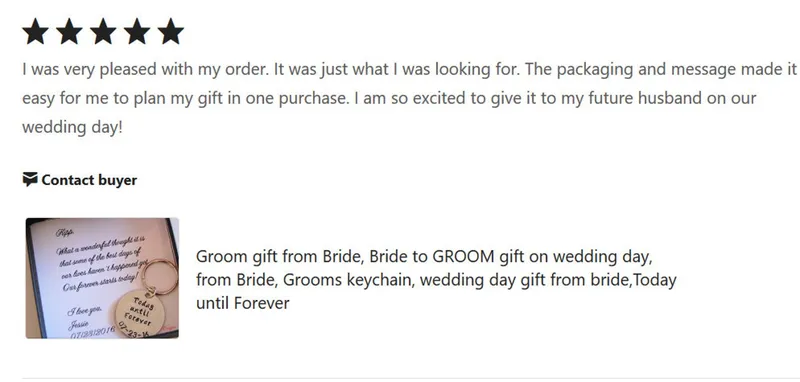Image resolution: width=800 pixels, height=382 pixels.
Task: Select the third rating star
Action: 103,32
